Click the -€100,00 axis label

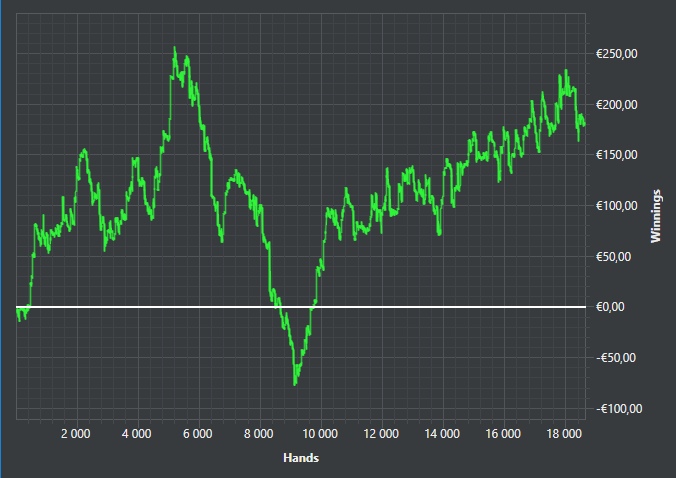pos(620,409)
